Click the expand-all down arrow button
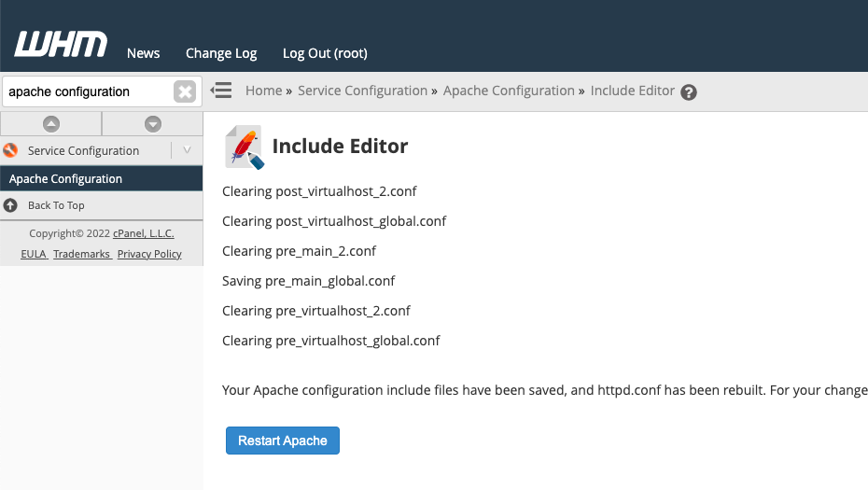 (153, 124)
